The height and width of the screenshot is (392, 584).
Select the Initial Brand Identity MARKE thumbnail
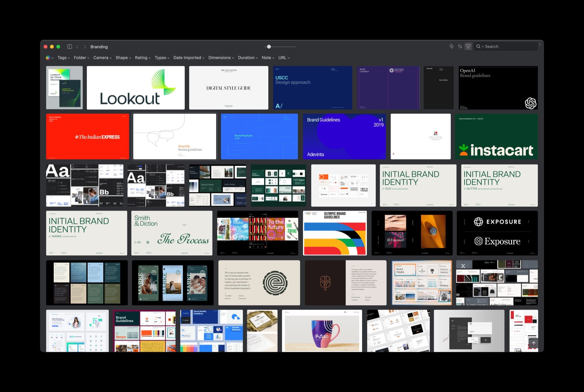pyautogui.click(x=87, y=233)
